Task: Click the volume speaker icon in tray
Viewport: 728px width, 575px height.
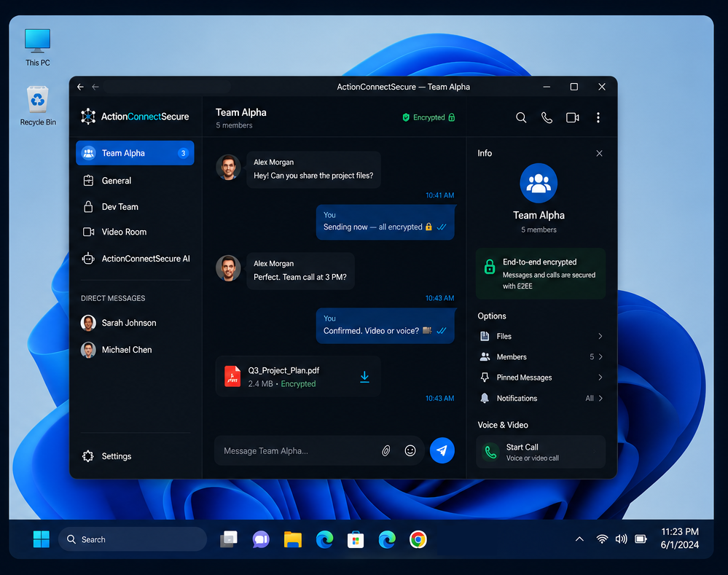Action: [x=621, y=539]
